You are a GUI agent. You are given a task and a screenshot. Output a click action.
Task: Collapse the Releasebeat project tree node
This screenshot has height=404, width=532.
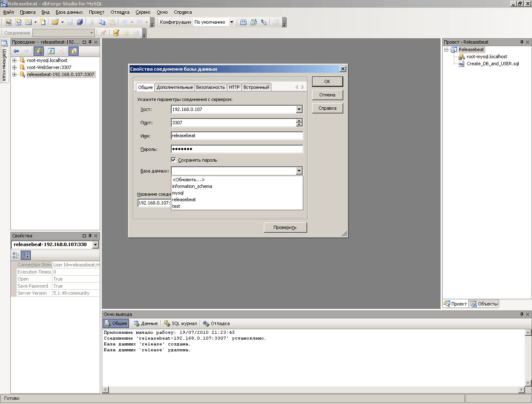click(446, 49)
